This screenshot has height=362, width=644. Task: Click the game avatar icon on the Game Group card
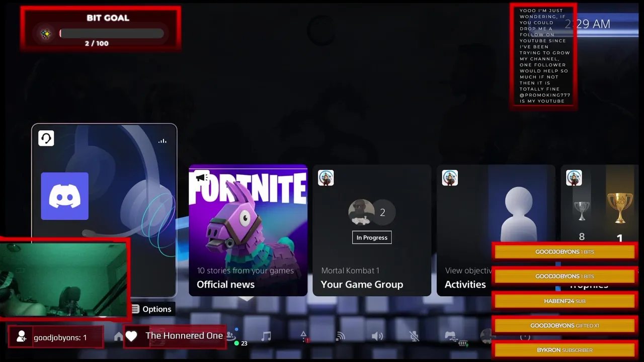click(x=326, y=177)
